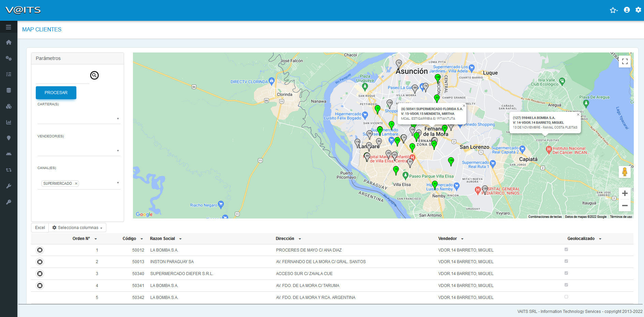Open the gears configuration sidebar icon
This screenshot has width=644, height=317.
coord(9,58)
